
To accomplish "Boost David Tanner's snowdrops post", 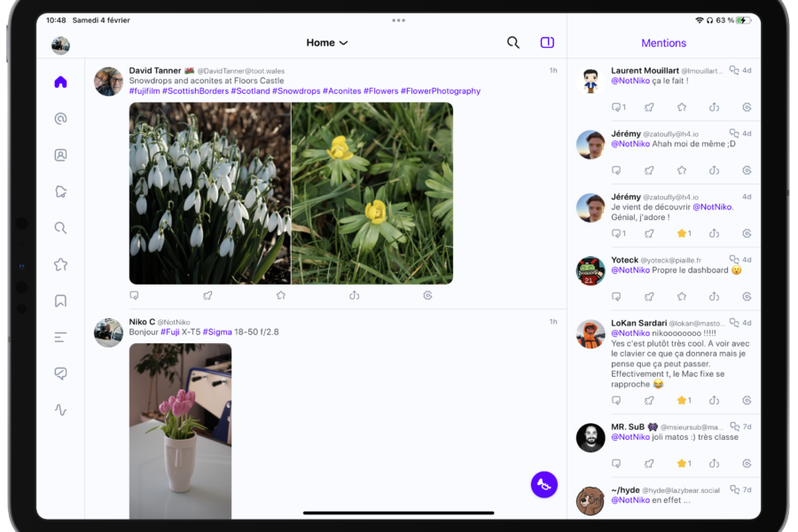I will click(207, 295).
